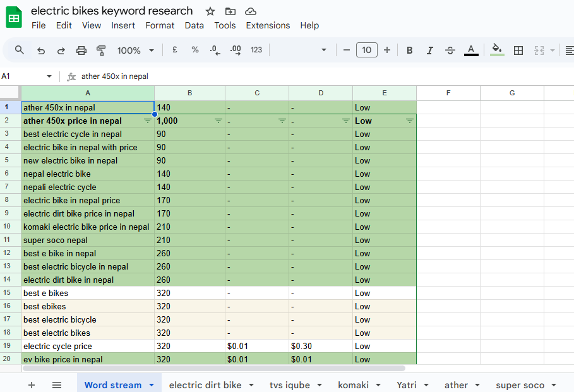This screenshot has height=392, width=574.
Task: Click the undo arrow icon
Action: click(41, 50)
